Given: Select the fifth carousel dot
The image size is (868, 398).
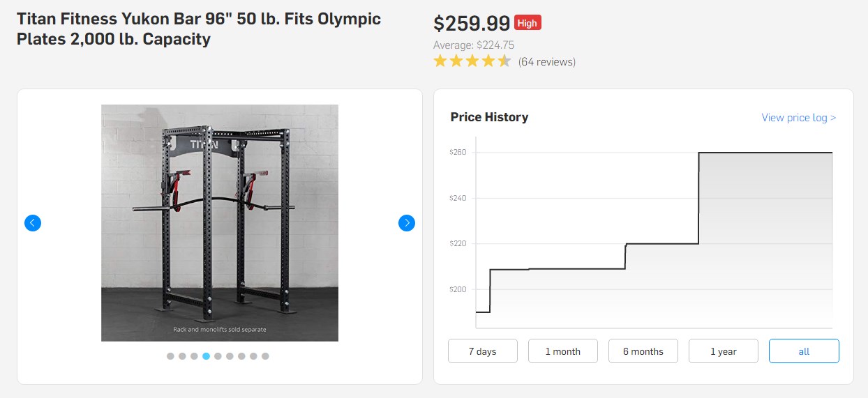Looking at the screenshot, I should (x=218, y=356).
